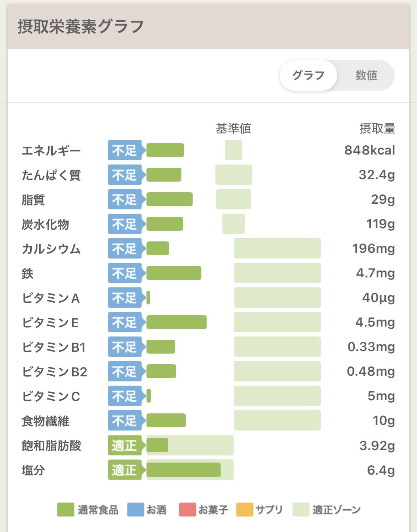Click the green bar for ビタミンE
417x532 pixels.
click(176, 322)
